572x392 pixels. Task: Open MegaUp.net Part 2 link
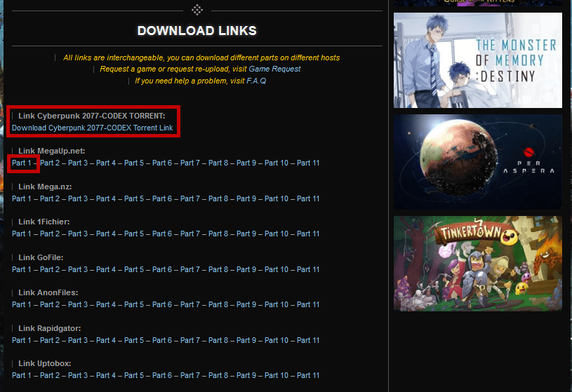point(50,163)
